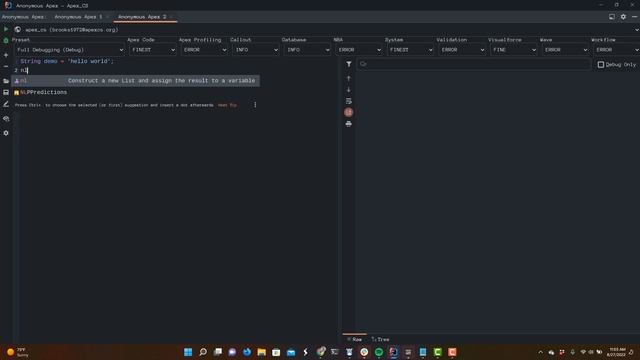Viewport: 640px width, 360px height.
Task: Click the pencil edit icon in left toolbar
Action: coord(6,104)
